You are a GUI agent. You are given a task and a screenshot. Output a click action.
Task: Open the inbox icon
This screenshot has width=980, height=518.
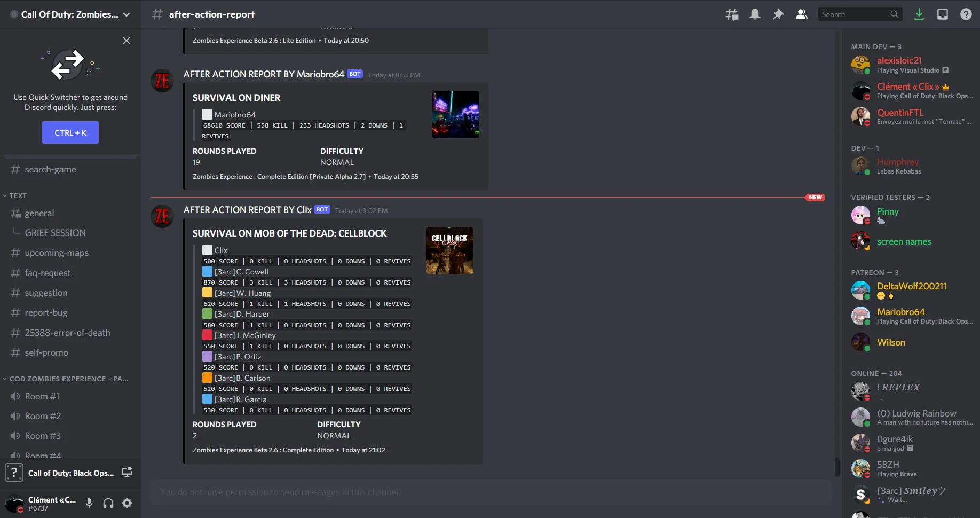[943, 14]
